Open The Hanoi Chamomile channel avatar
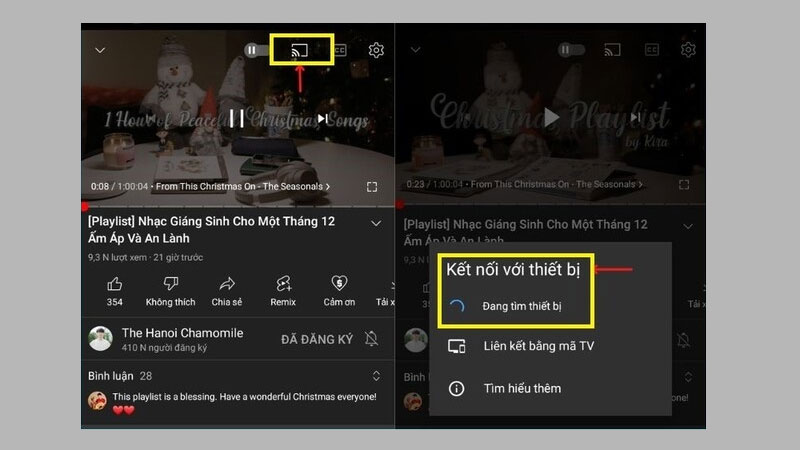This screenshot has height=450, width=800. (x=101, y=339)
